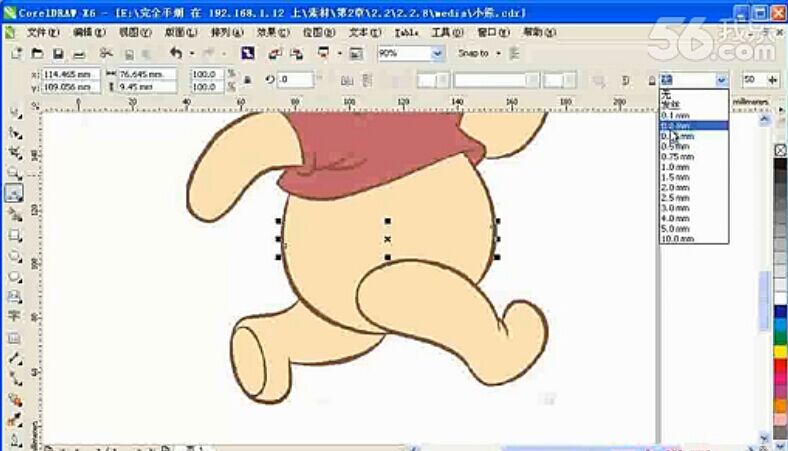This screenshot has height=451, width=788.
Task: Pick the yellow swatch in color palette
Action: [780, 351]
